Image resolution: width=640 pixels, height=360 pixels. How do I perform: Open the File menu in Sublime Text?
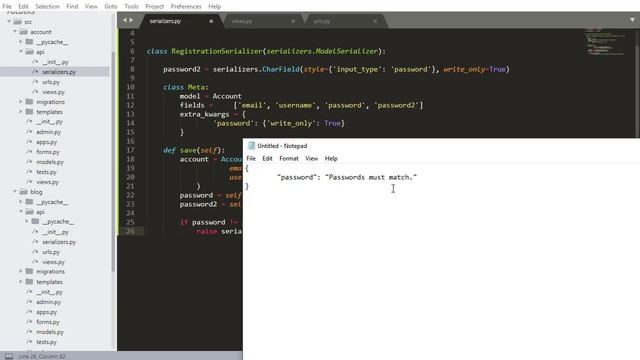[7, 6]
